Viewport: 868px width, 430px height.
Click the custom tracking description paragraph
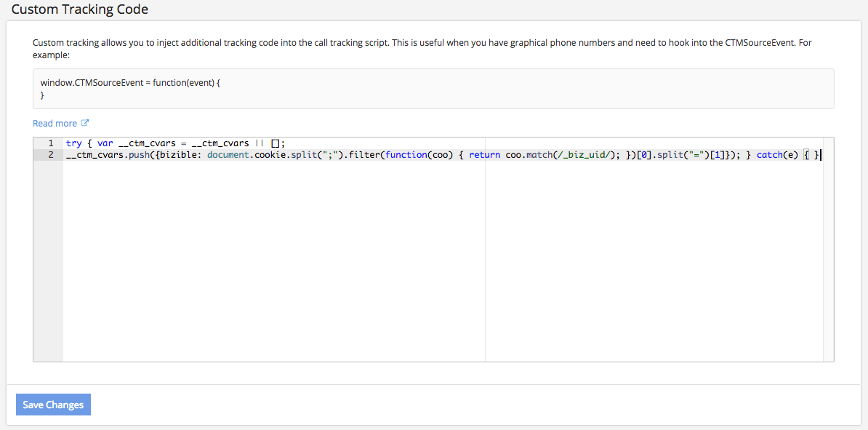tap(422, 49)
